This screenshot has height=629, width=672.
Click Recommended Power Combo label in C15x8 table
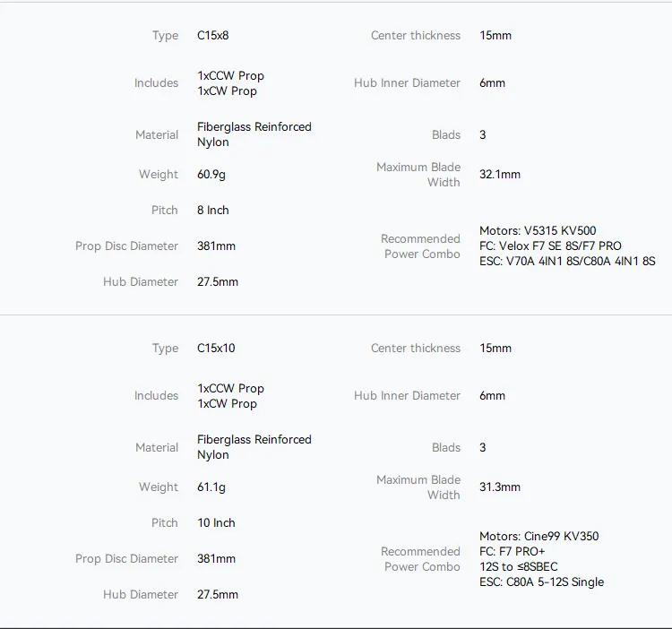click(x=420, y=246)
